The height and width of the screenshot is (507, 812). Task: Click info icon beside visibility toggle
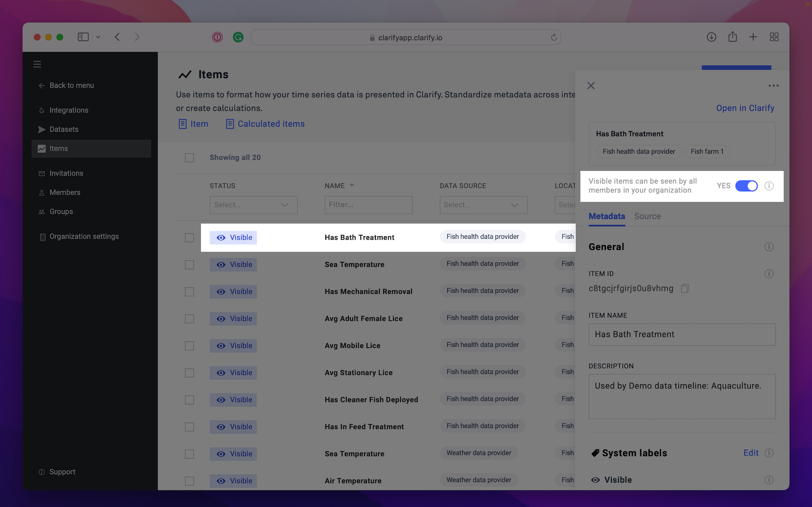point(769,186)
